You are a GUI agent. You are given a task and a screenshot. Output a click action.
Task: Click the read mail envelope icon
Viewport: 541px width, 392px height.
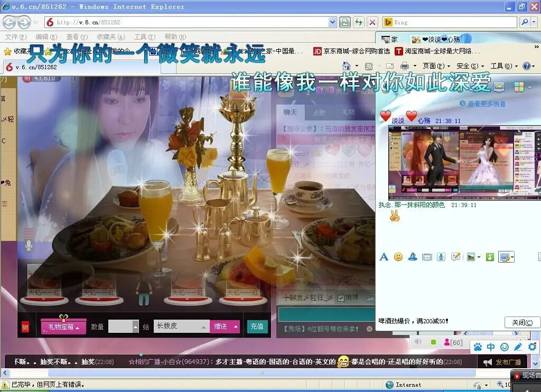pyautogui.click(x=390, y=66)
